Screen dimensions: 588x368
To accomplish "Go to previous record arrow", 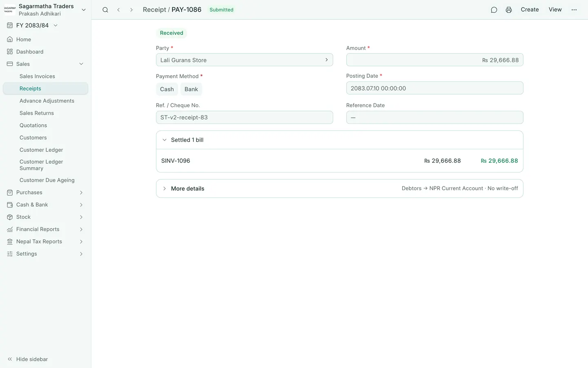I will [x=118, y=10].
